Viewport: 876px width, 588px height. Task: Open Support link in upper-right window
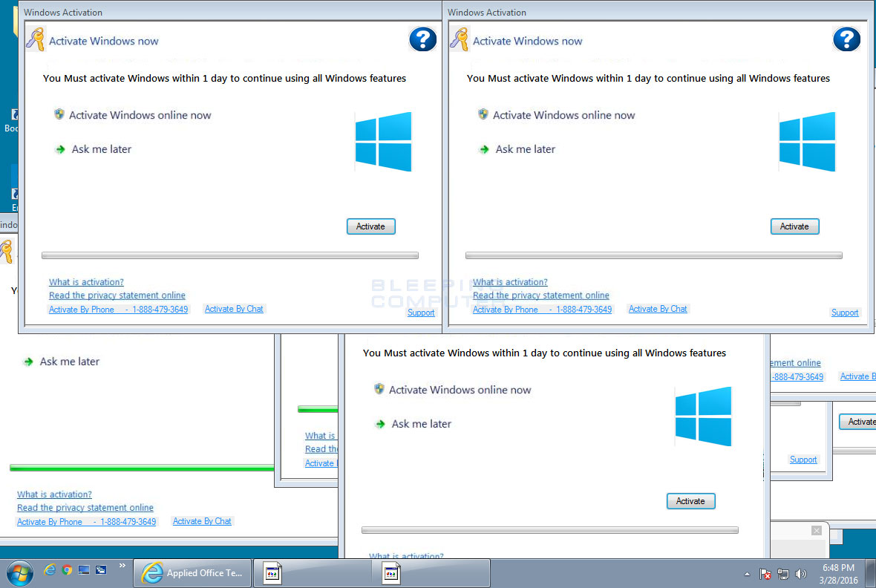pyautogui.click(x=845, y=313)
